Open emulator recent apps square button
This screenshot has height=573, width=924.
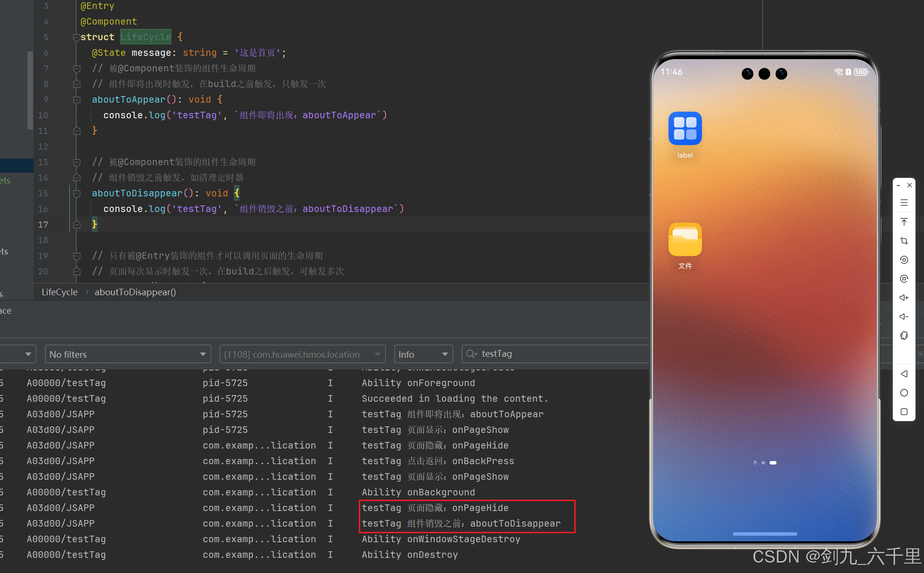904,412
